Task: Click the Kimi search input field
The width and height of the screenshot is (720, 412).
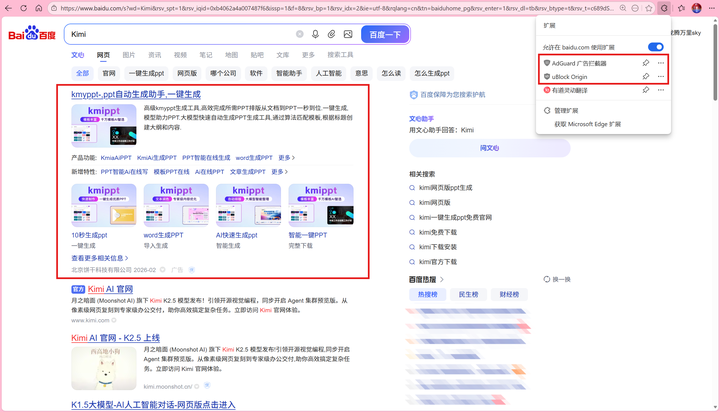Action: click(181, 34)
